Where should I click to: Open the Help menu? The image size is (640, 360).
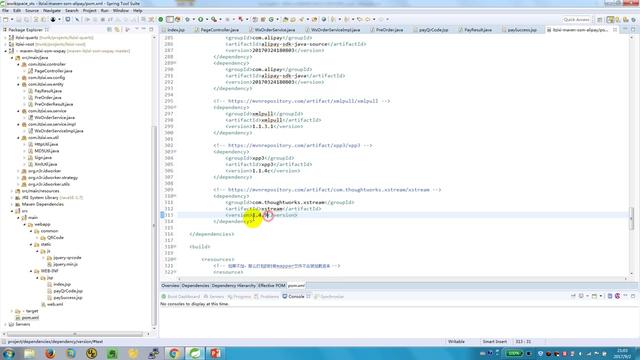(138, 11)
